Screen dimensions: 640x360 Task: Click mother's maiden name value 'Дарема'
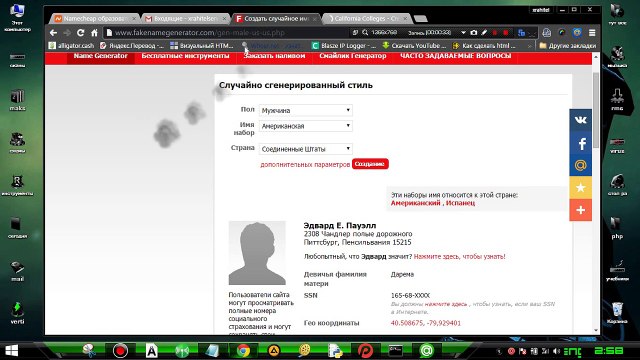[402, 275]
